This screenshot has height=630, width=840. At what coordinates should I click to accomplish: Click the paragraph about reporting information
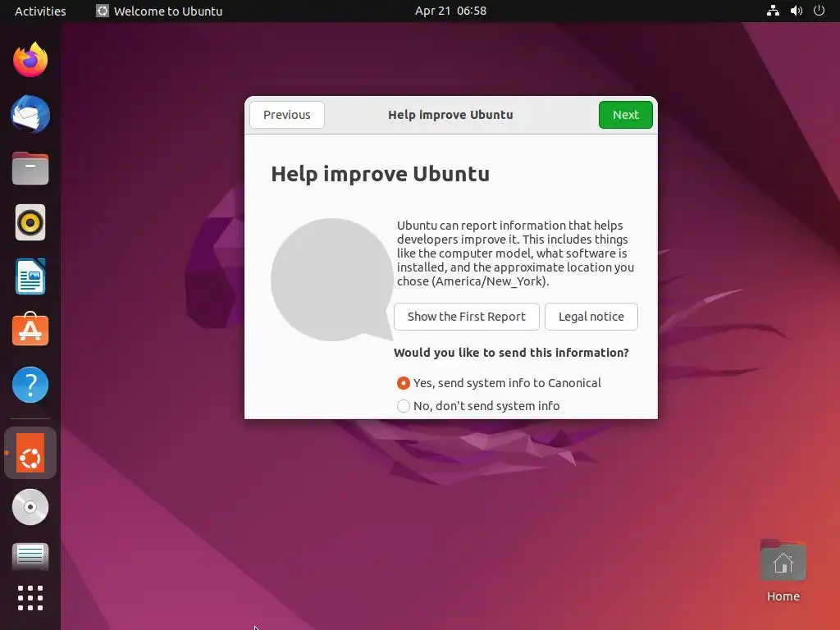click(515, 253)
